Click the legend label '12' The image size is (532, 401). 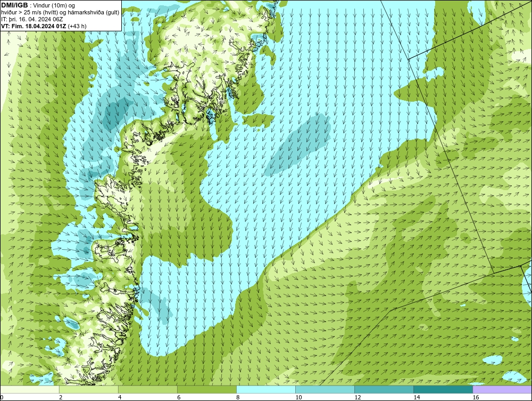point(358,397)
